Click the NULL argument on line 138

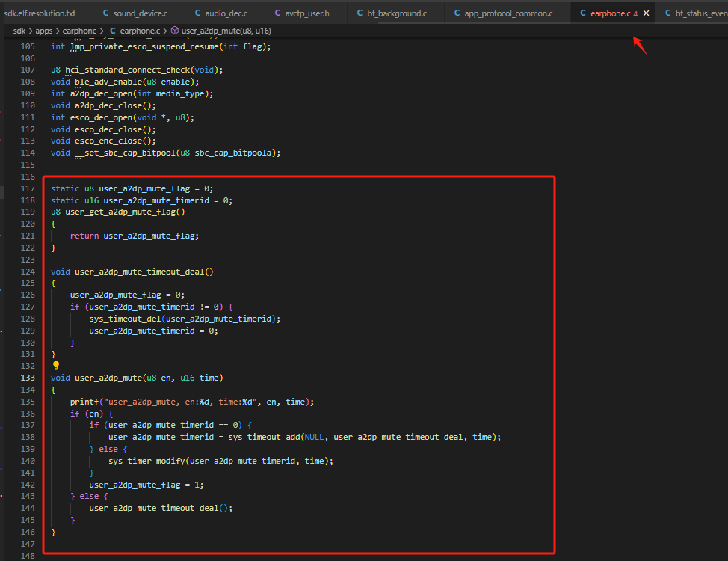315,437
